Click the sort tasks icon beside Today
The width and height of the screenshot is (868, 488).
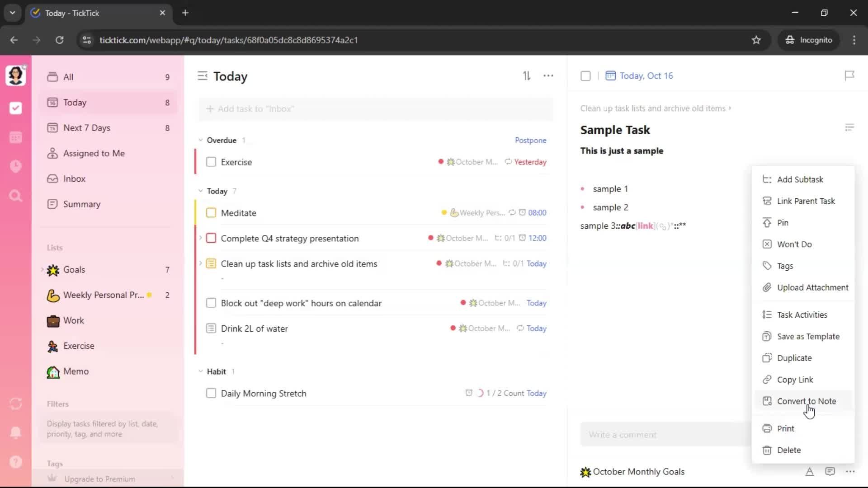(527, 76)
